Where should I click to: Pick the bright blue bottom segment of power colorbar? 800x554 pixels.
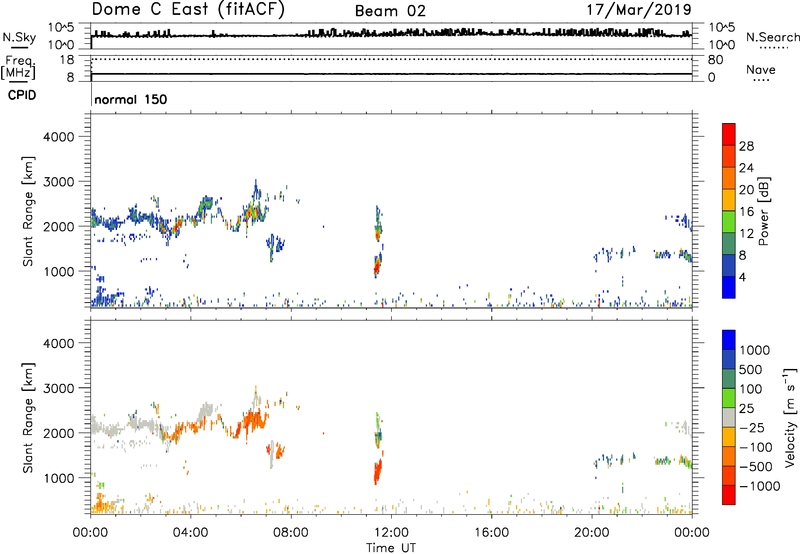click(x=729, y=288)
